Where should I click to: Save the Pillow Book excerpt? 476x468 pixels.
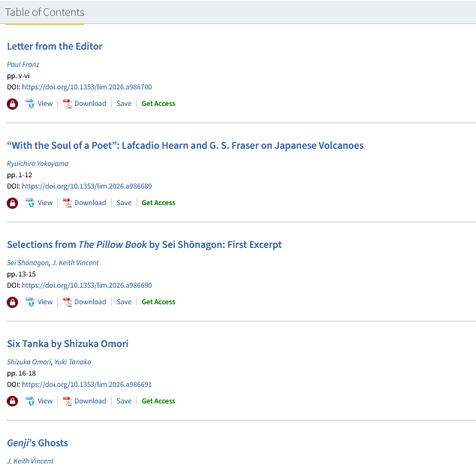coord(124,302)
